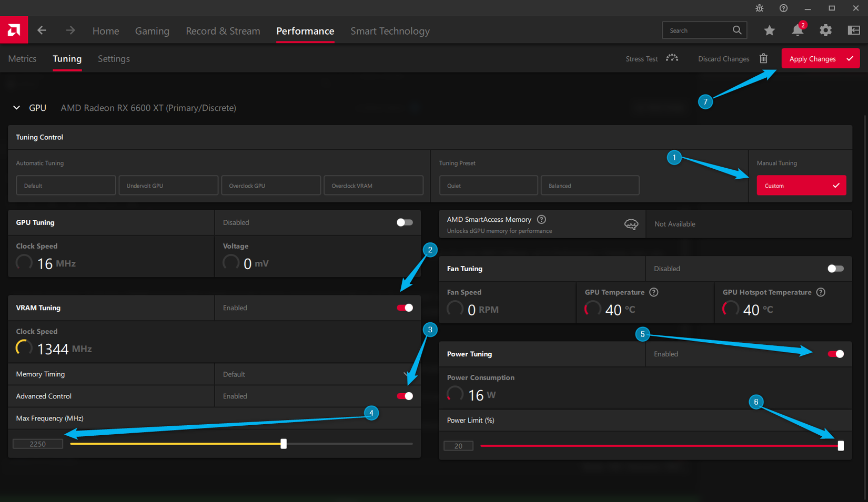Go back using the back arrow

(x=42, y=30)
